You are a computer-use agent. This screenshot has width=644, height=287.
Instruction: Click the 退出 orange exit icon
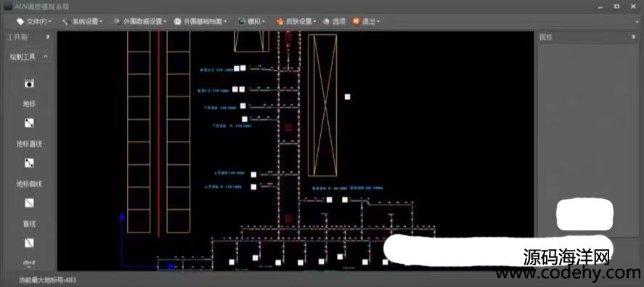click(356, 21)
